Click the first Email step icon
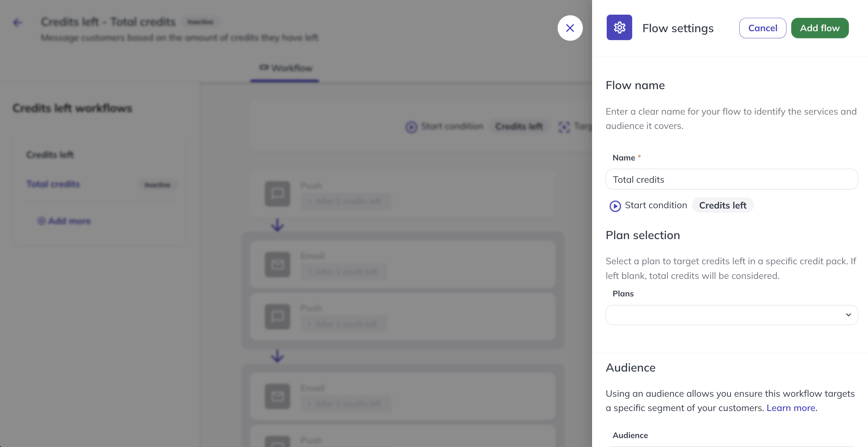 coord(277,265)
